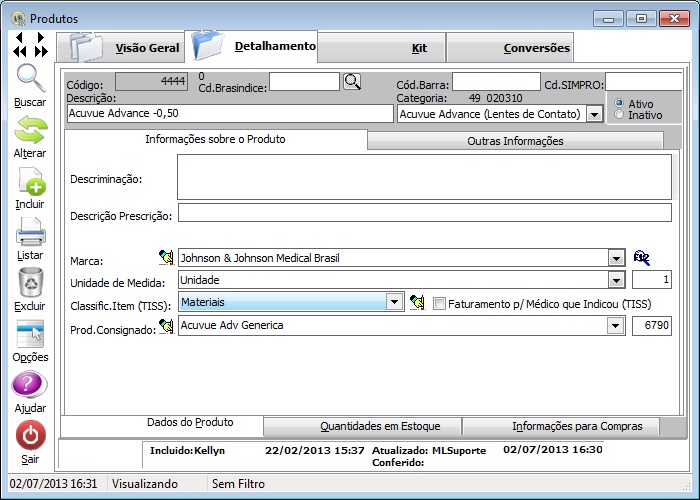This screenshot has height=500, width=700.
Task: Click the Incluir new document icon
Action: (30, 182)
